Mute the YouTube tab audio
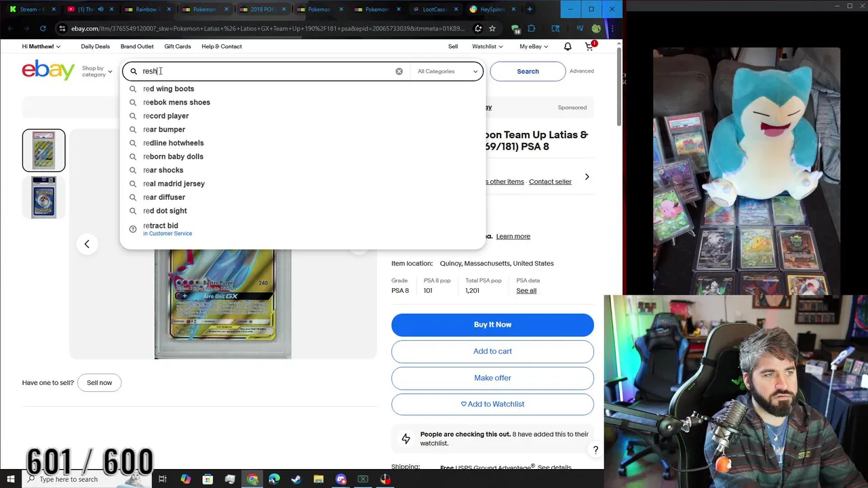The image size is (868, 488). [100, 9]
